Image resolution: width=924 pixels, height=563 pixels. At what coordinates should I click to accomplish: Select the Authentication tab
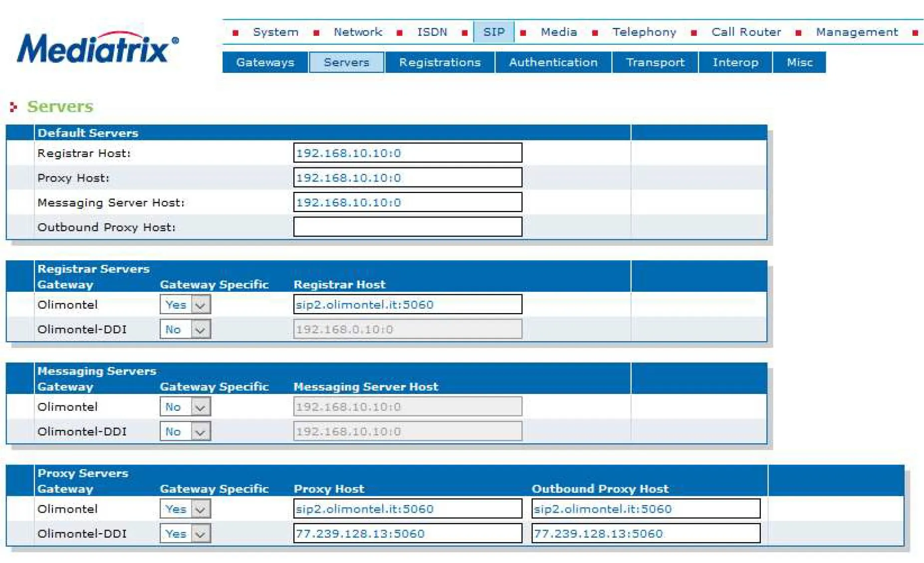[x=553, y=63]
